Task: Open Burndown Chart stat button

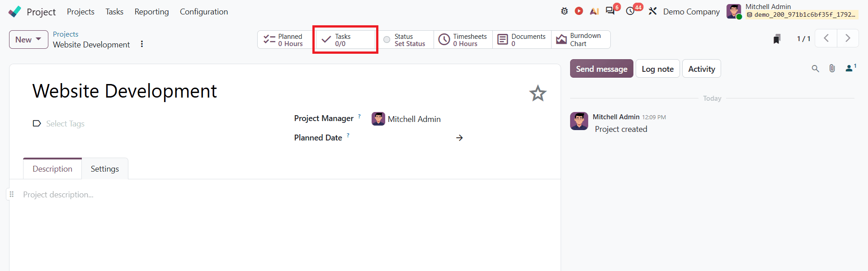Action: pyautogui.click(x=581, y=40)
